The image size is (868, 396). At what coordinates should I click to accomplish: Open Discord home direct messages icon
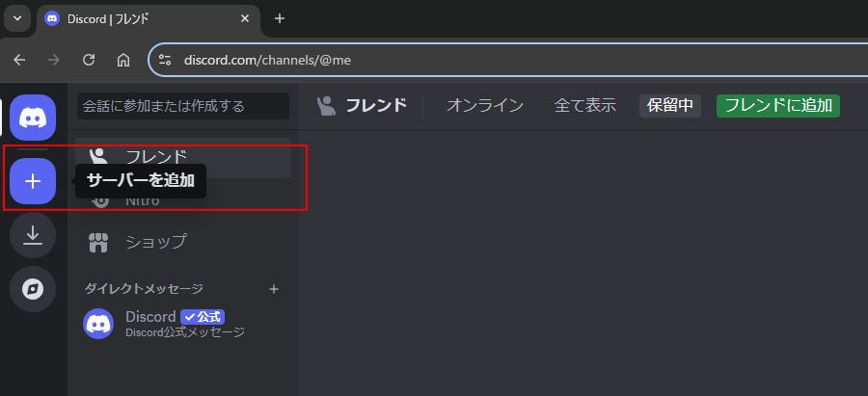[x=33, y=118]
